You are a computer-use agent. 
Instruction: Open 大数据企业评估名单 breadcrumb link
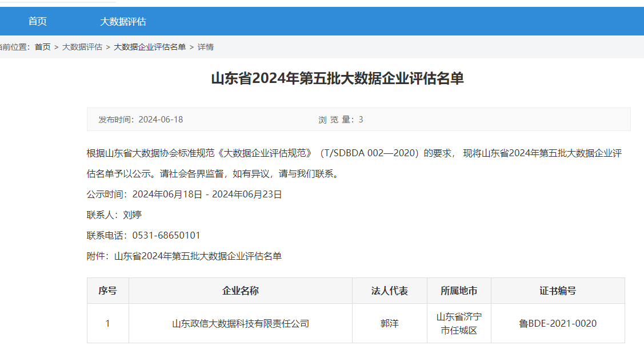(150, 47)
